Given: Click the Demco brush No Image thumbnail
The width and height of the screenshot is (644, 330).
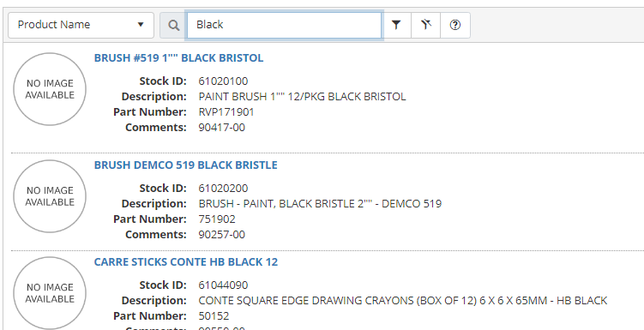Looking at the screenshot, I should (50, 196).
